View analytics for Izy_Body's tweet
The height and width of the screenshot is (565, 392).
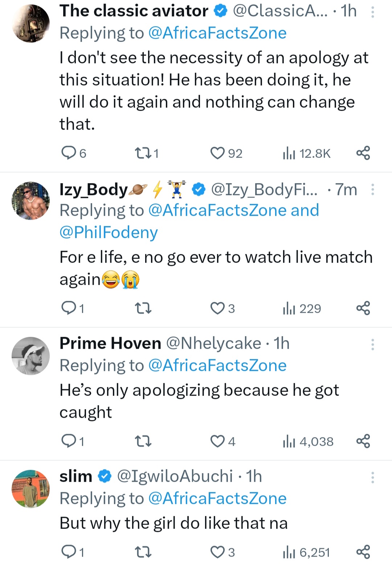click(x=302, y=308)
